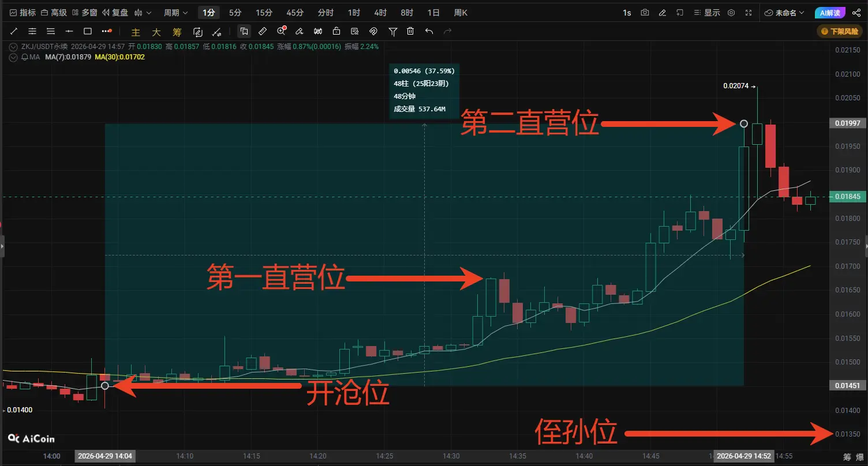Select the trend line drawing tool
Screen dimensions: 868x466
pos(14,31)
